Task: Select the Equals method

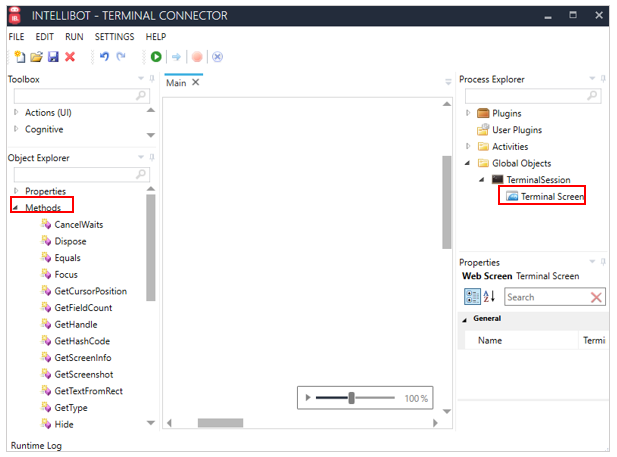Action: click(x=68, y=258)
